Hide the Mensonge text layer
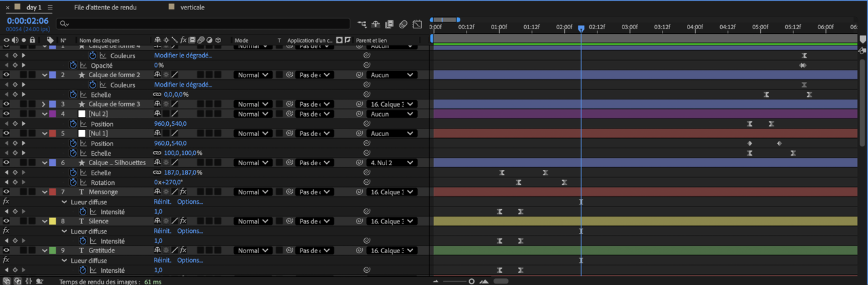868x285 pixels. pyautogui.click(x=6, y=192)
